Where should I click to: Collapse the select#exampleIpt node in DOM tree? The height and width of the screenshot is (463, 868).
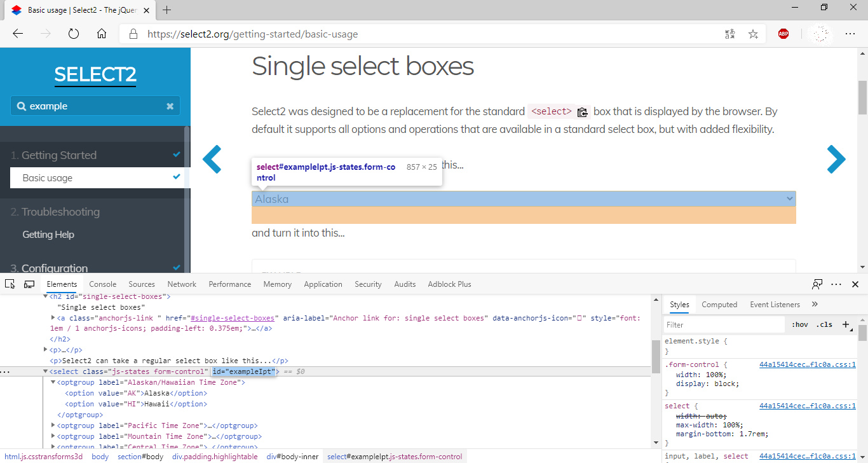point(46,371)
